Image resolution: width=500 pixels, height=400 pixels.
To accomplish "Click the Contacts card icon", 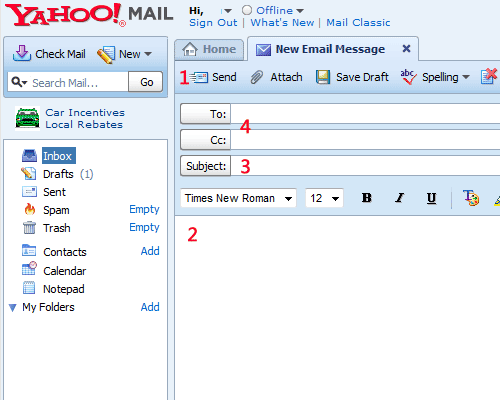I will click(x=29, y=250).
